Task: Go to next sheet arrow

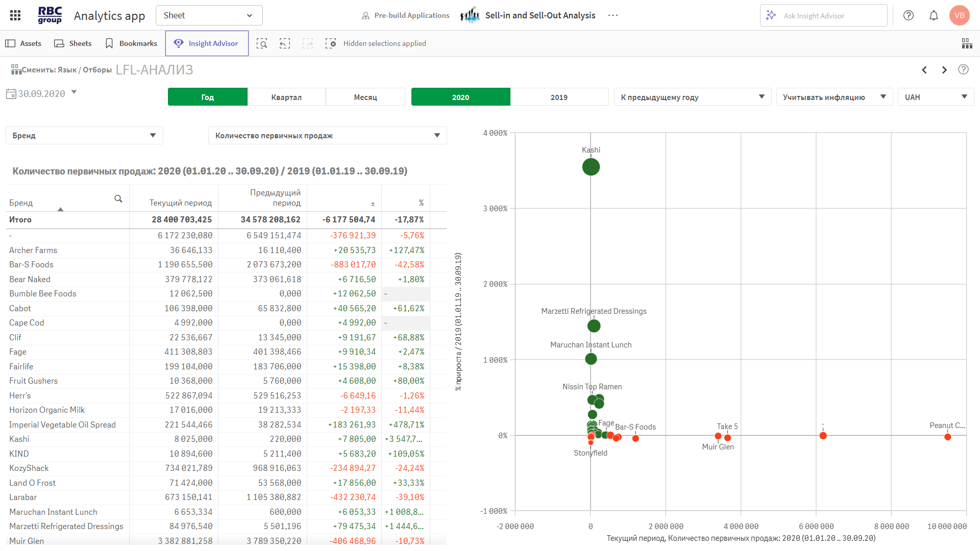Action: tap(944, 70)
